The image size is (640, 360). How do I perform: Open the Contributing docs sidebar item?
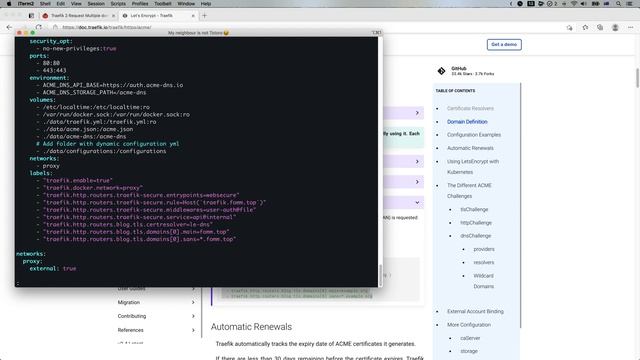tap(131, 316)
